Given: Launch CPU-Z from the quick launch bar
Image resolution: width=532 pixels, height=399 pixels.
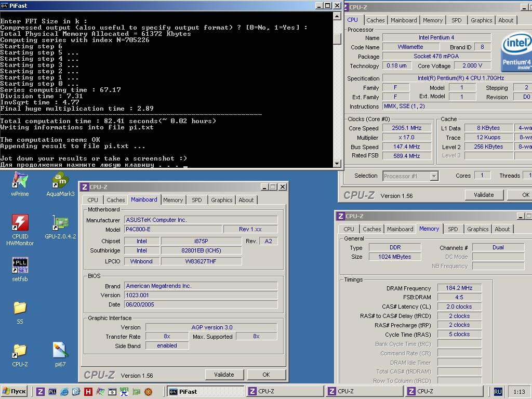Looking at the screenshot, I should pos(41,392).
